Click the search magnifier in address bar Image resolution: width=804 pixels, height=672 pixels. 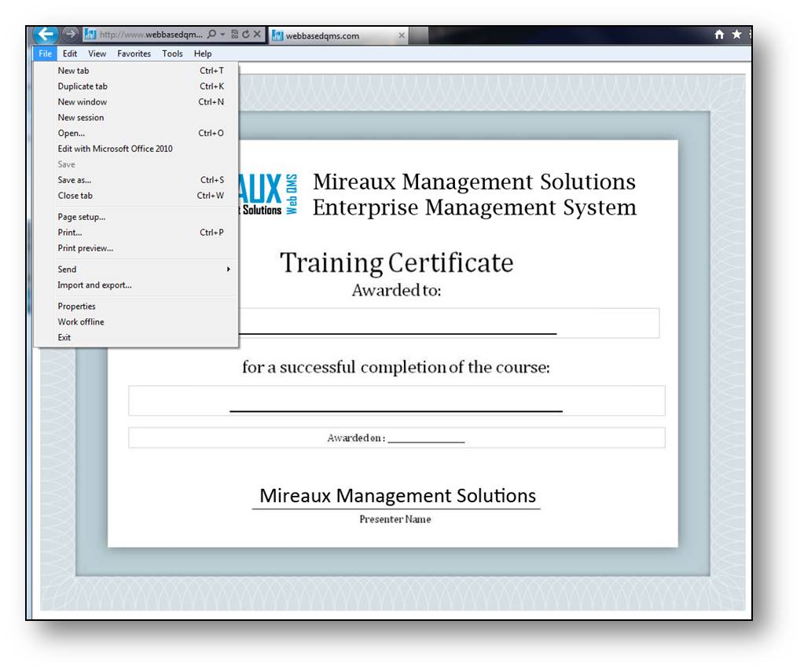(211, 35)
